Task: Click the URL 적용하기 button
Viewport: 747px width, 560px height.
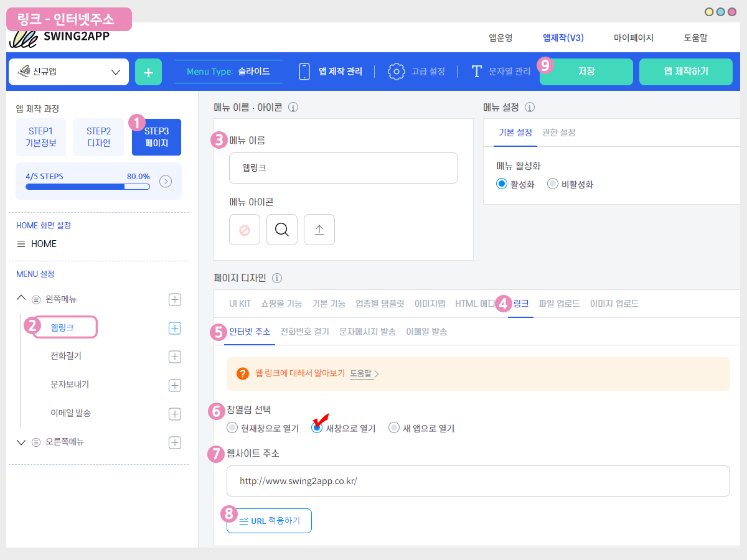Action: pyautogui.click(x=269, y=521)
